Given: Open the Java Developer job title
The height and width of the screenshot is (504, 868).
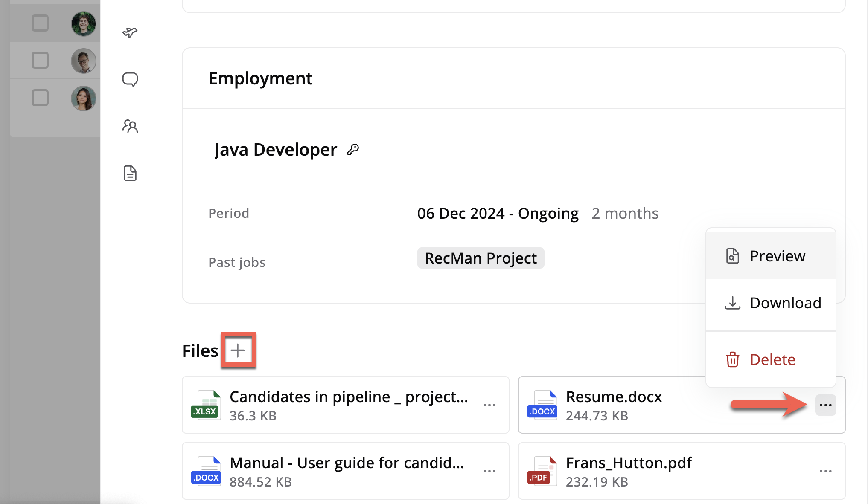Looking at the screenshot, I should coord(276,150).
